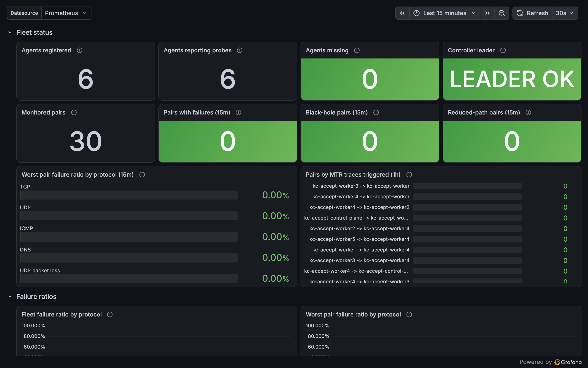This screenshot has height=368, width=588.
Task: Click the Agents missing value 0
Action: 370,79
